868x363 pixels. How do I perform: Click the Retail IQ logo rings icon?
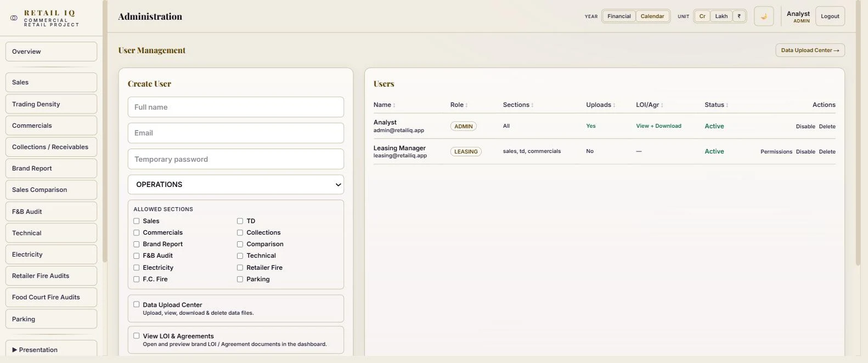(x=14, y=18)
